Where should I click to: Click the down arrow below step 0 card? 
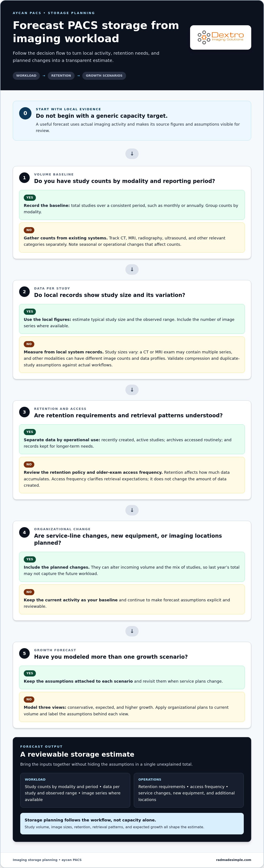click(132, 154)
